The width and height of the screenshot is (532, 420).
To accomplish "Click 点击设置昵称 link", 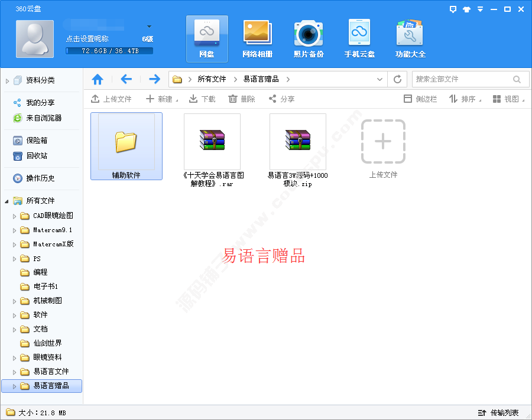I will pyautogui.click(x=87, y=39).
